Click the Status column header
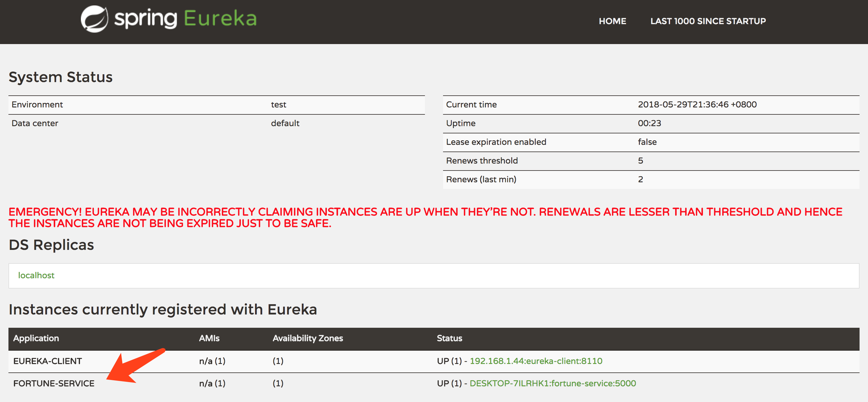Image resolution: width=868 pixels, height=402 pixels. click(x=449, y=338)
